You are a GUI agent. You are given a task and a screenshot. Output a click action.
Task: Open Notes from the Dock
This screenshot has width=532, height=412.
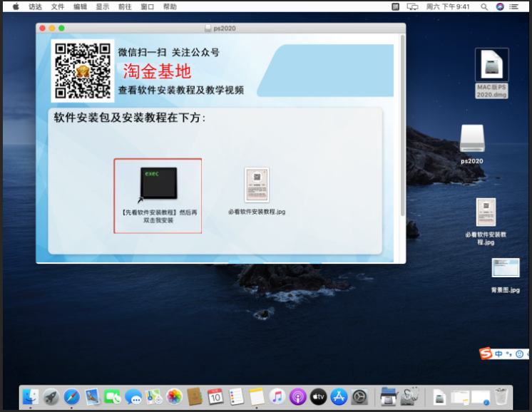(x=257, y=396)
